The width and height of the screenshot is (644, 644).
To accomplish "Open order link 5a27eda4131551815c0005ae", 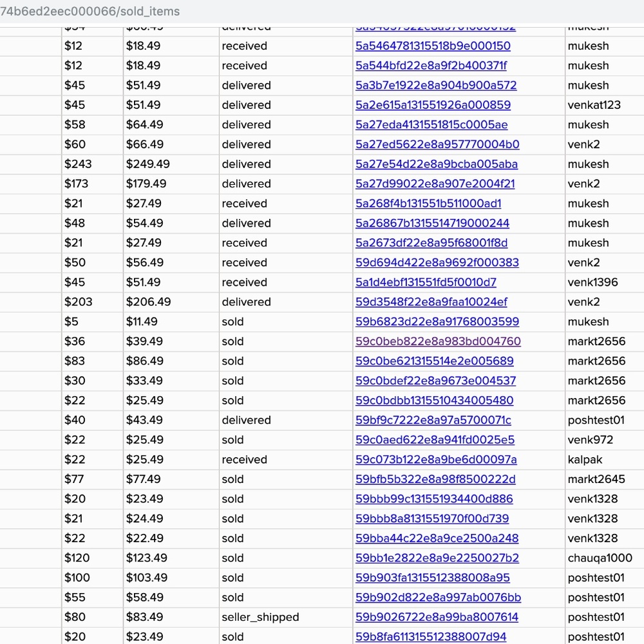I will [x=431, y=125].
